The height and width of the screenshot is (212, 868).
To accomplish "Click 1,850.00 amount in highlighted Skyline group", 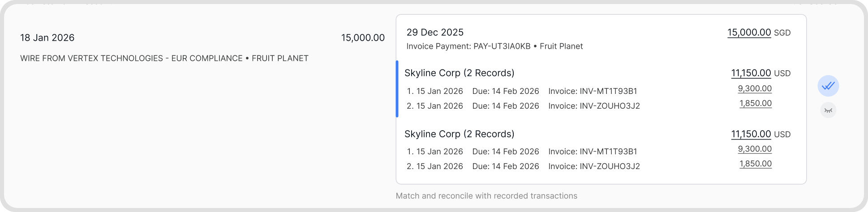I will (756, 103).
